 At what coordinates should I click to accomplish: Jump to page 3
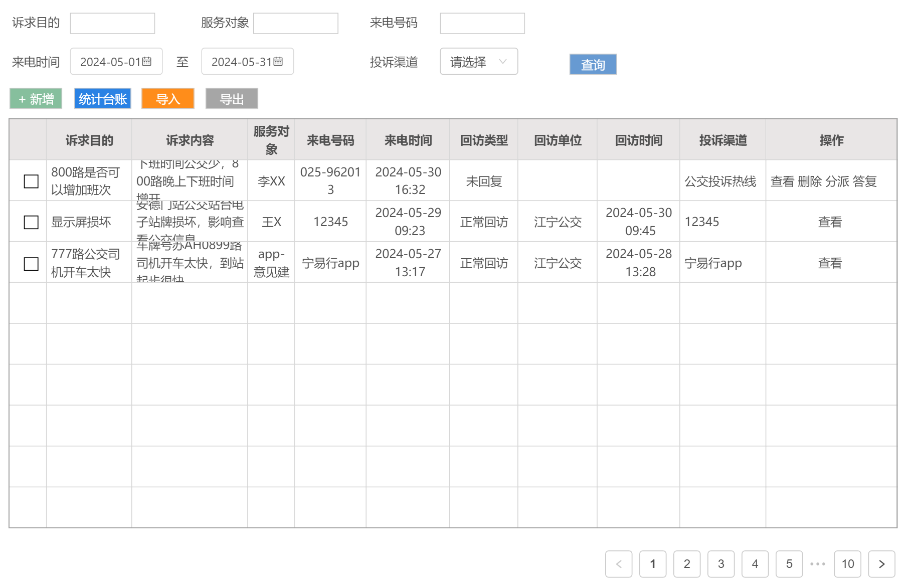(x=721, y=564)
